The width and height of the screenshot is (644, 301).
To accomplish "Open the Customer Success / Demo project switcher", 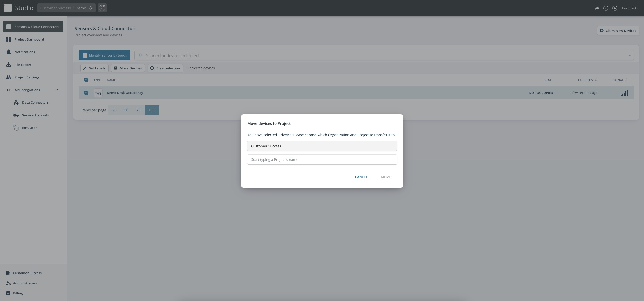I will (66, 8).
